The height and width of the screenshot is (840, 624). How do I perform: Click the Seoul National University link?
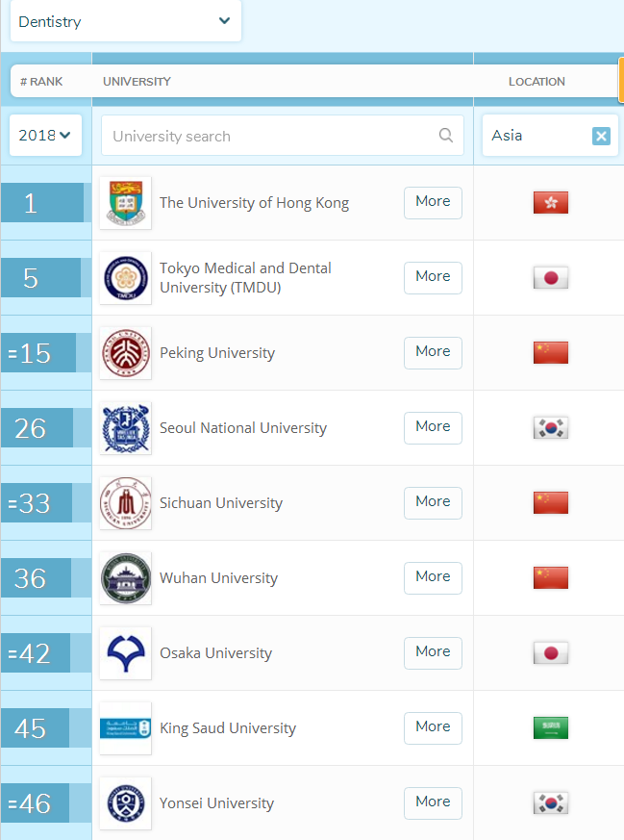pos(243,428)
